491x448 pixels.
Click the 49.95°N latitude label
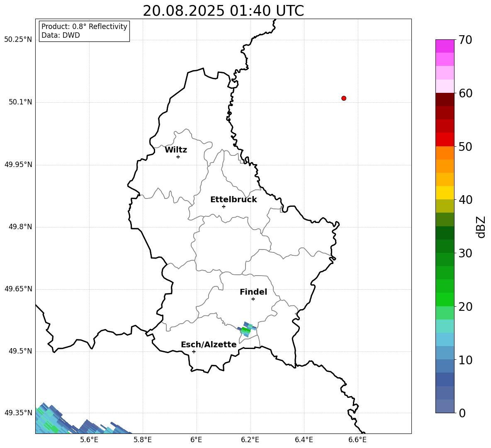pos(18,165)
